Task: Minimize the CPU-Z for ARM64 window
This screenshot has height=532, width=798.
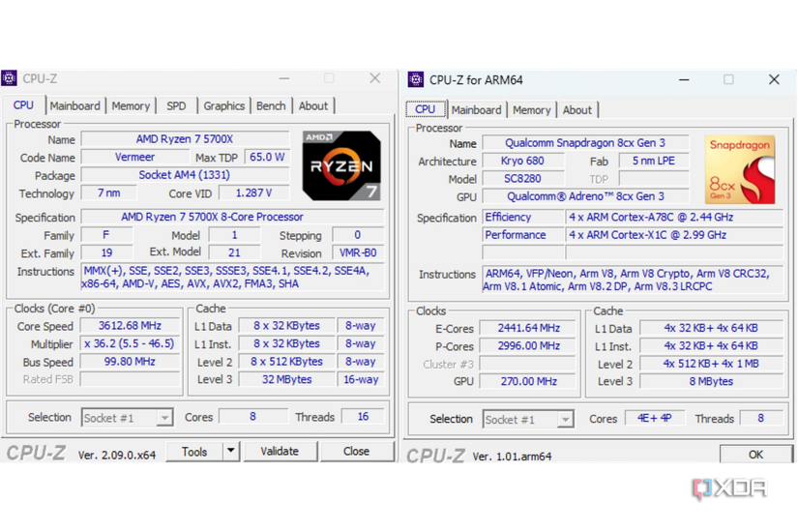Action: (684, 80)
